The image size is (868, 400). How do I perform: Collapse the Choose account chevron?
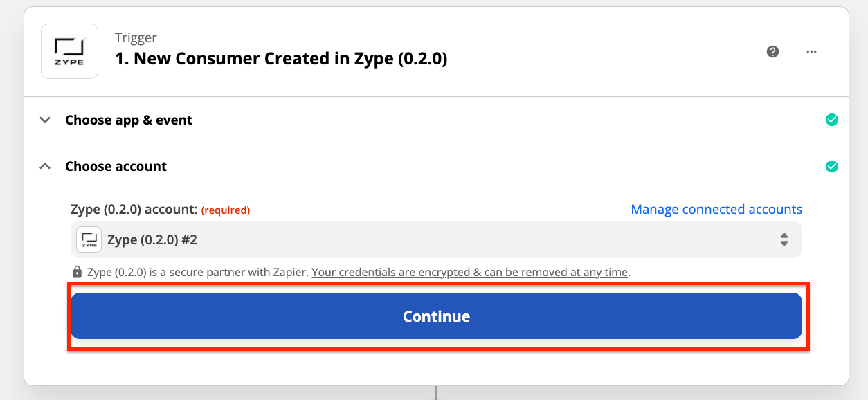tap(45, 166)
